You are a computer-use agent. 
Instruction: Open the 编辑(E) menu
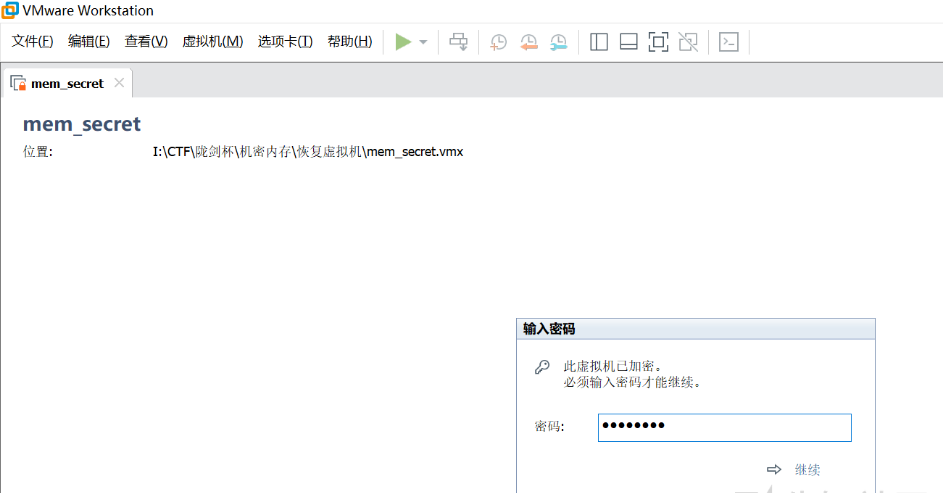89,41
